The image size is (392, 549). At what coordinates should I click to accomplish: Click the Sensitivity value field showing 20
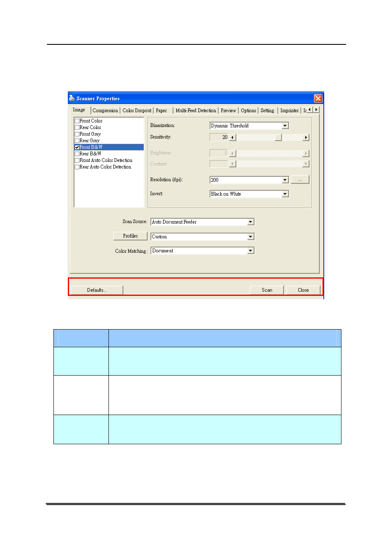tap(219, 137)
